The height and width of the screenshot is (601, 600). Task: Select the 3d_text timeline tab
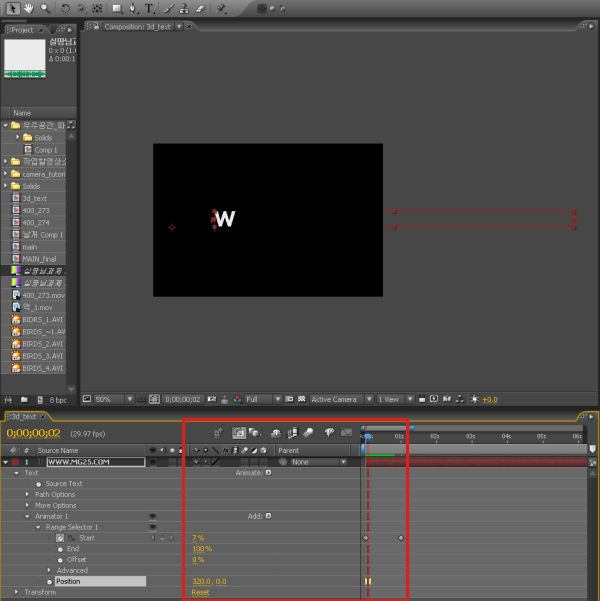(x=25, y=417)
